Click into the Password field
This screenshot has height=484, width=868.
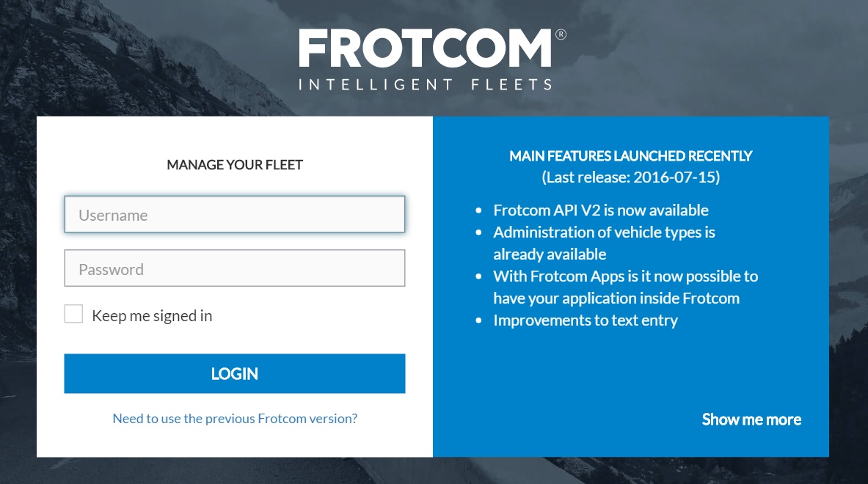pos(235,268)
